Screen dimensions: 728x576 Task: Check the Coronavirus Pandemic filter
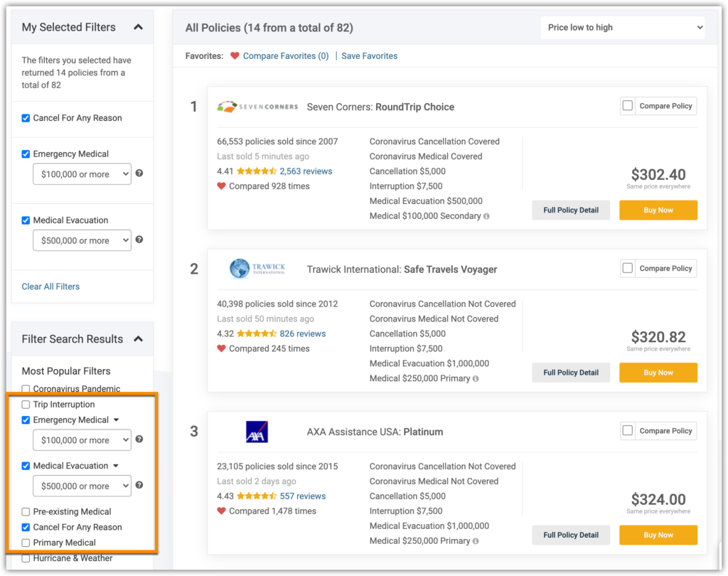click(26, 389)
